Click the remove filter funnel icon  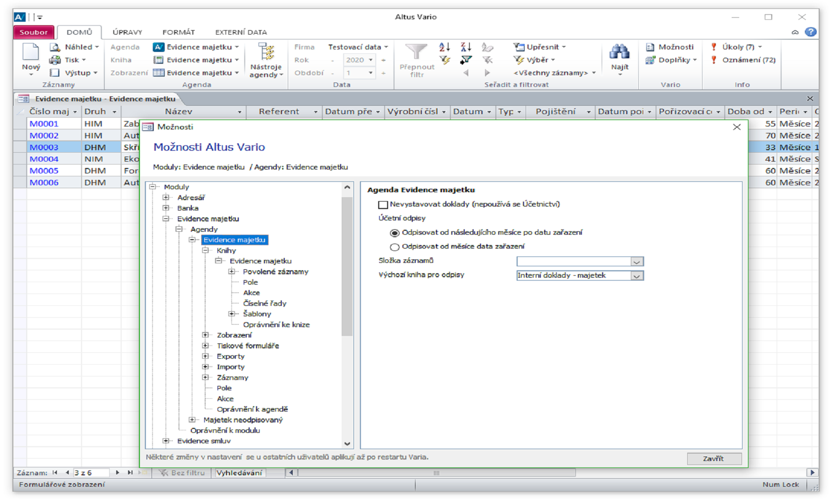[x=487, y=60]
